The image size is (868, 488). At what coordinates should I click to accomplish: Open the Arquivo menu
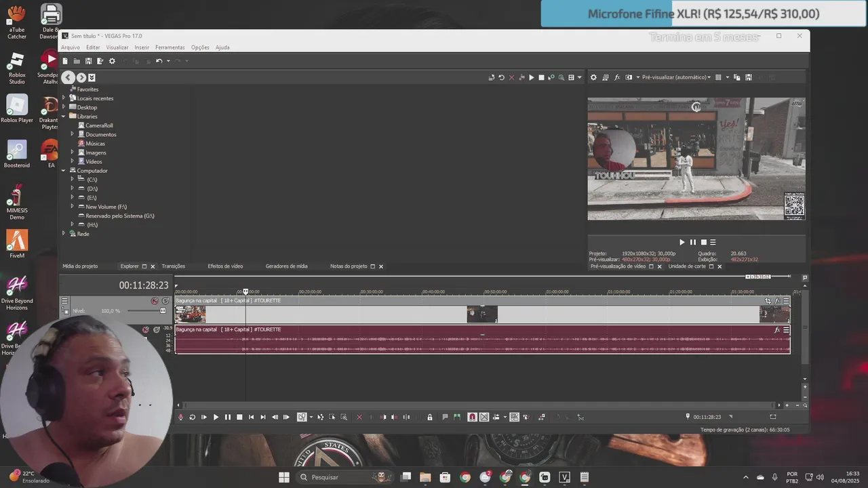(70, 47)
